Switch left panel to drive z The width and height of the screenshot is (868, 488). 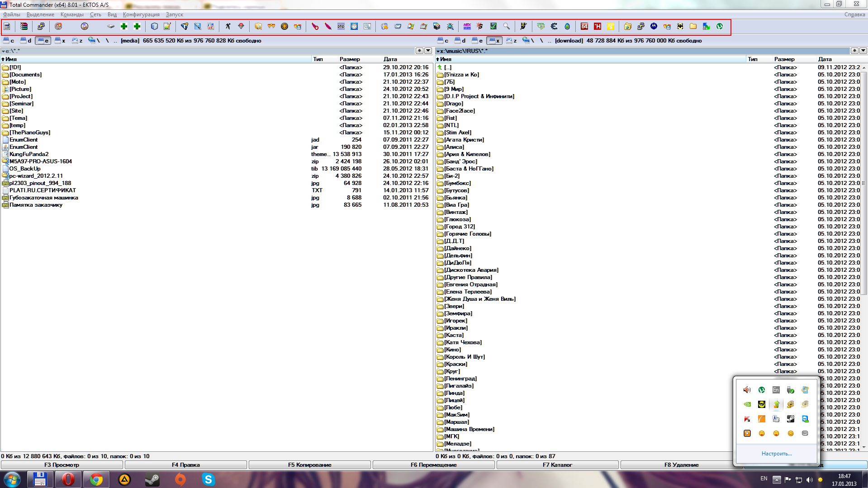77,41
